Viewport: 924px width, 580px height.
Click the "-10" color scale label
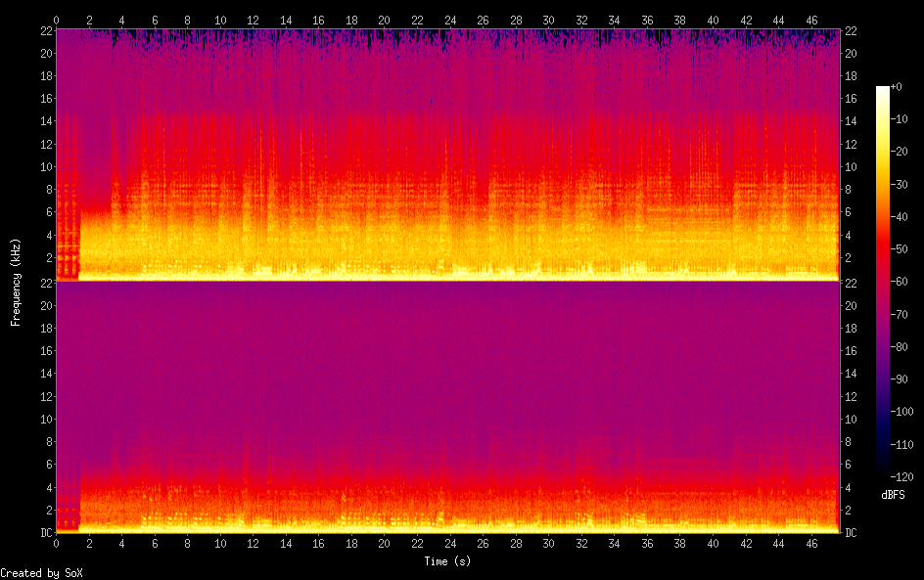click(899, 119)
